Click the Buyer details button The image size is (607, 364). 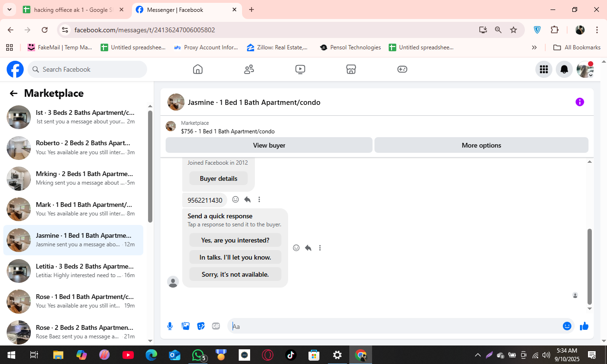click(x=218, y=178)
